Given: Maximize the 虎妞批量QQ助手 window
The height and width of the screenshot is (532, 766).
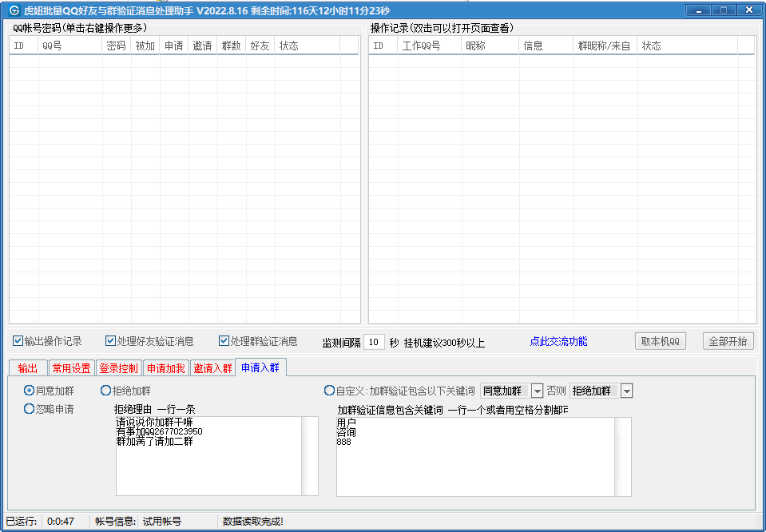Looking at the screenshot, I should pyautogui.click(x=724, y=10).
